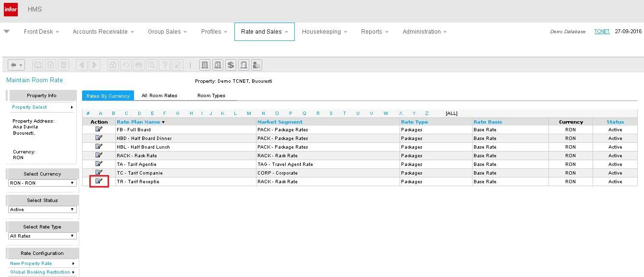Open the Reports menu
Viewport: 644px width, 277px height.
(x=375, y=32)
